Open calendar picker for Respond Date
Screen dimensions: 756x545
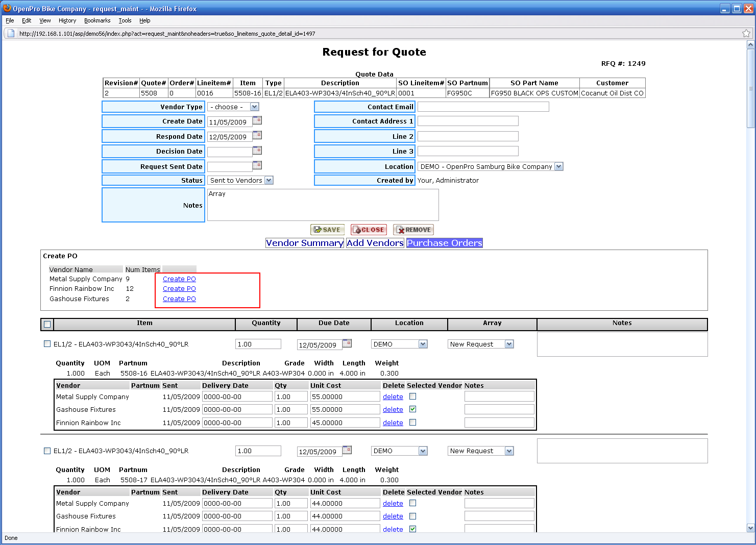pyautogui.click(x=257, y=136)
